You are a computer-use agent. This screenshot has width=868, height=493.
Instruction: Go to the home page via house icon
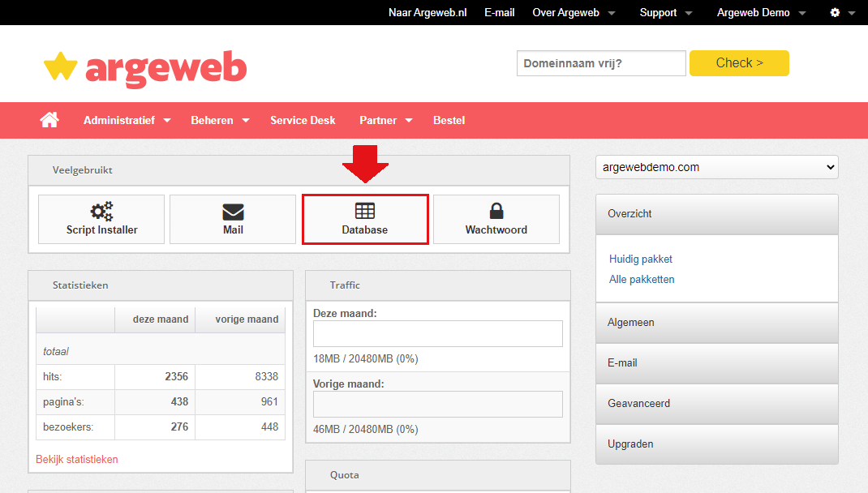pos(49,120)
